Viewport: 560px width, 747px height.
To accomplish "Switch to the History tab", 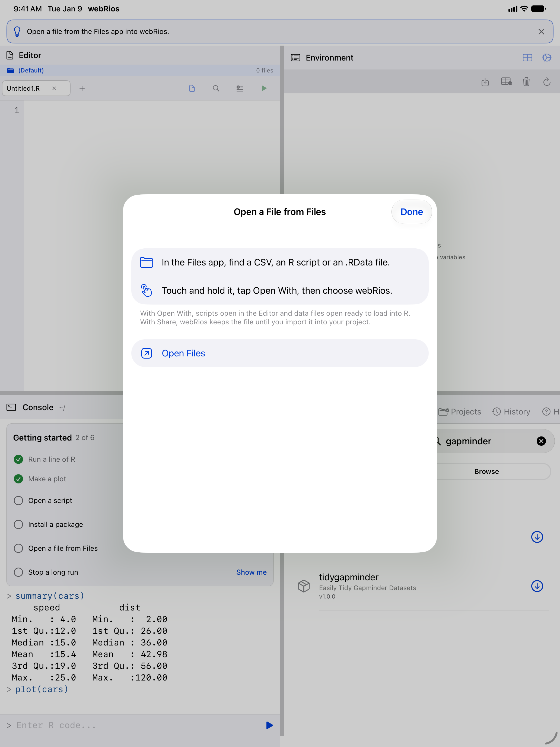I will tap(511, 412).
